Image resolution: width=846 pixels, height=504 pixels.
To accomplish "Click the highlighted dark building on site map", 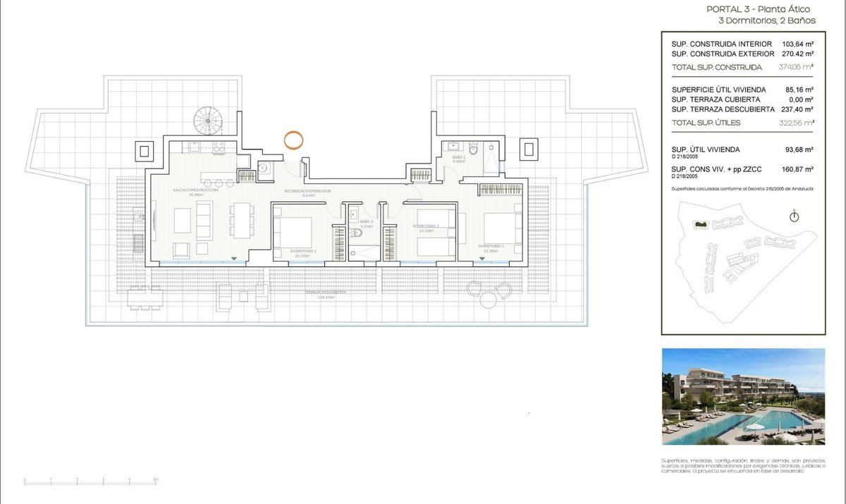I will pyautogui.click(x=701, y=224).
